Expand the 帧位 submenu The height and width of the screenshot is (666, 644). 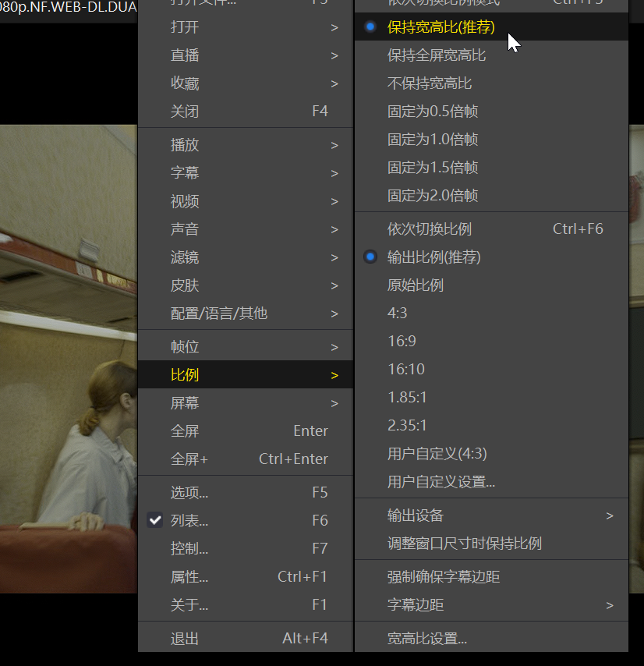[246, 346]
